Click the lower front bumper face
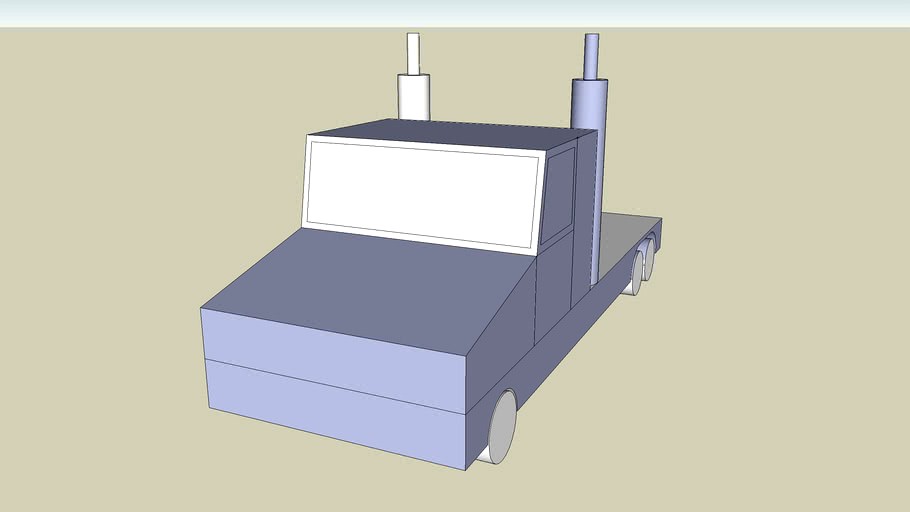Image resolution: width=910 pixels, height=512 pixels. click(x=337, y=413)
